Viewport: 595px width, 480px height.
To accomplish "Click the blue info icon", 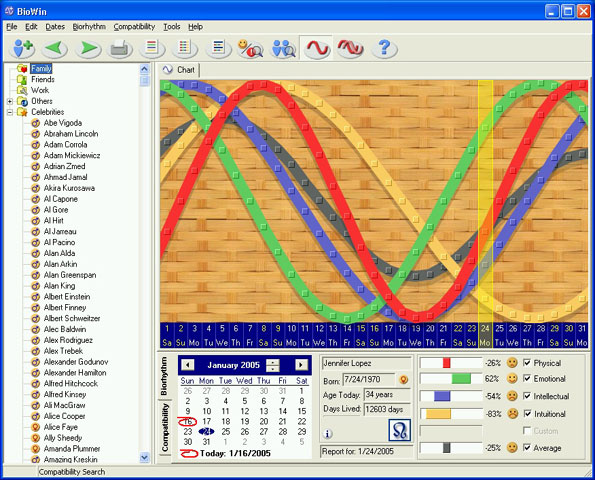I will 327,433.
